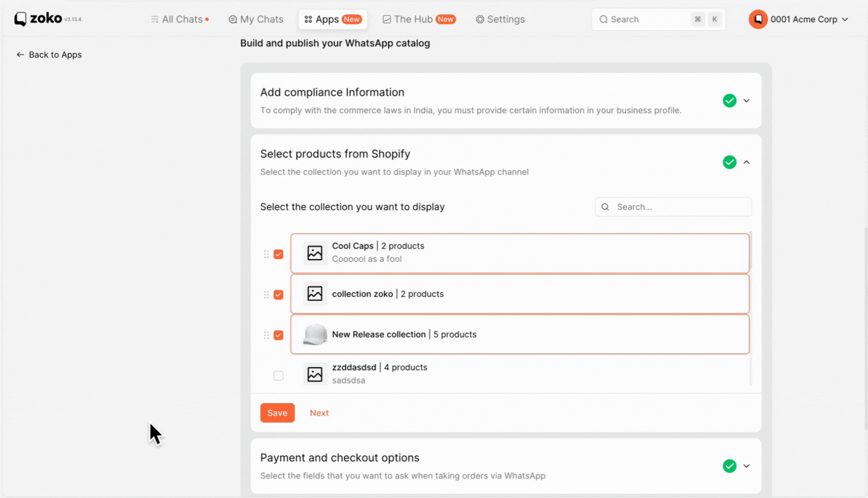This screenshot has width=868, height=498.
Task: Open the Apps tab
Action: [333, 19]
